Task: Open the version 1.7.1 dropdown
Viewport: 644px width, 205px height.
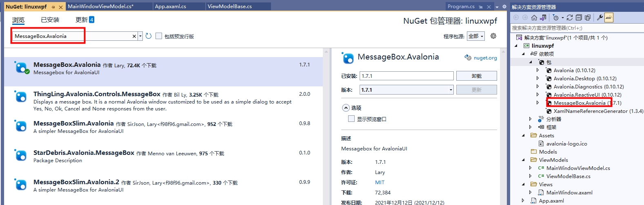Action: pos(451,90)
